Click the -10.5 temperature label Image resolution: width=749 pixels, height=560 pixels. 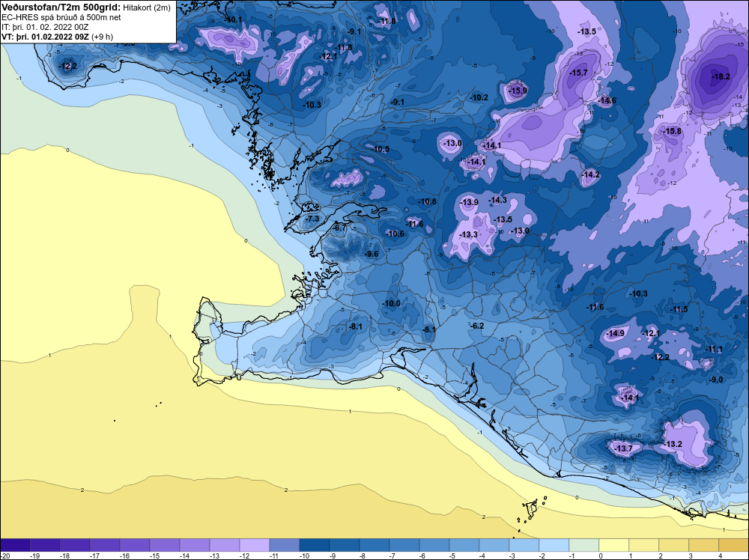380,149
